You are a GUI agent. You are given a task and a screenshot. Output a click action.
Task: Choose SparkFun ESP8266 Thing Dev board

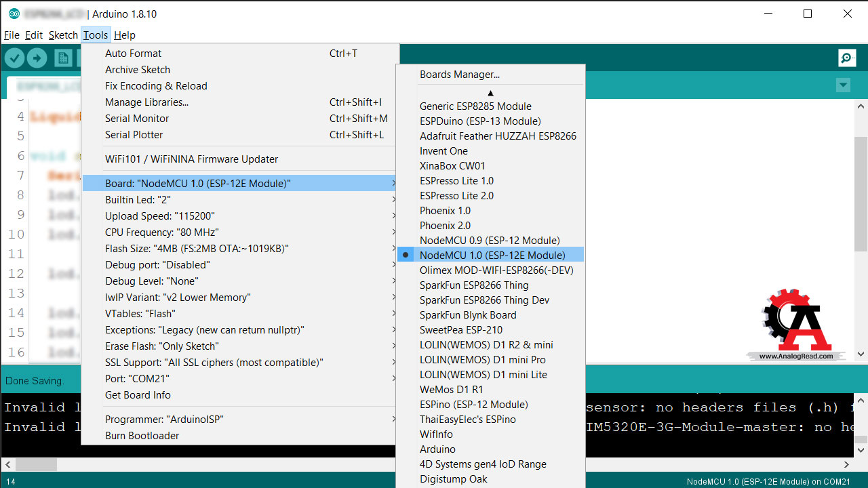[x=490, y=300]
